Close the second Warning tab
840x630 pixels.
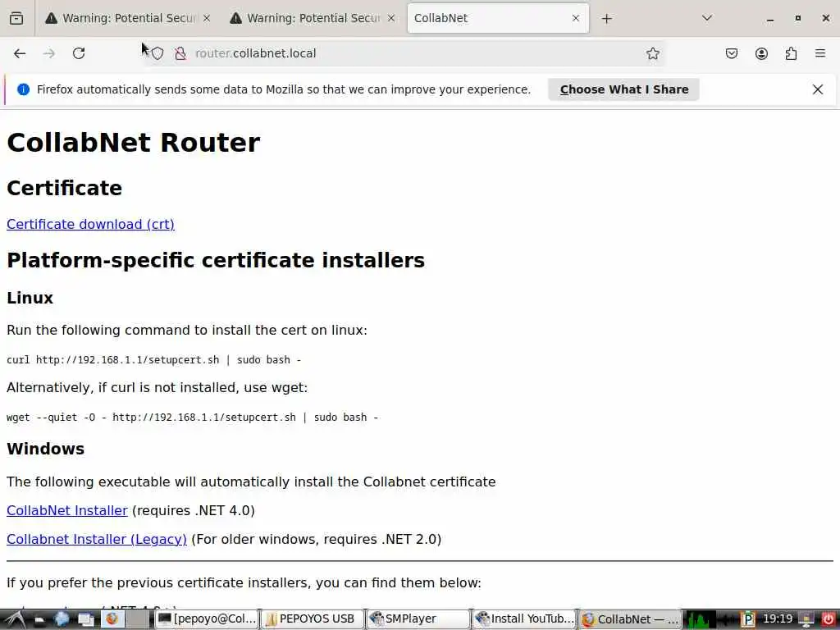(x=391, y=18)
